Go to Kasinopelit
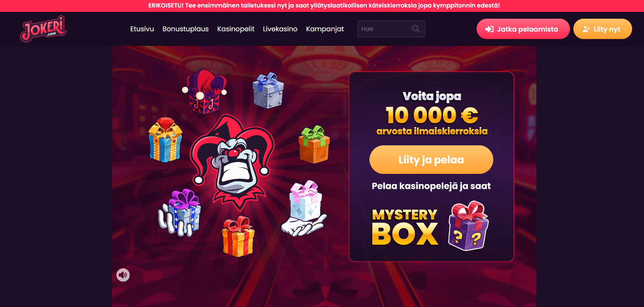Screen dimensions: 644x307 [236, 29]
